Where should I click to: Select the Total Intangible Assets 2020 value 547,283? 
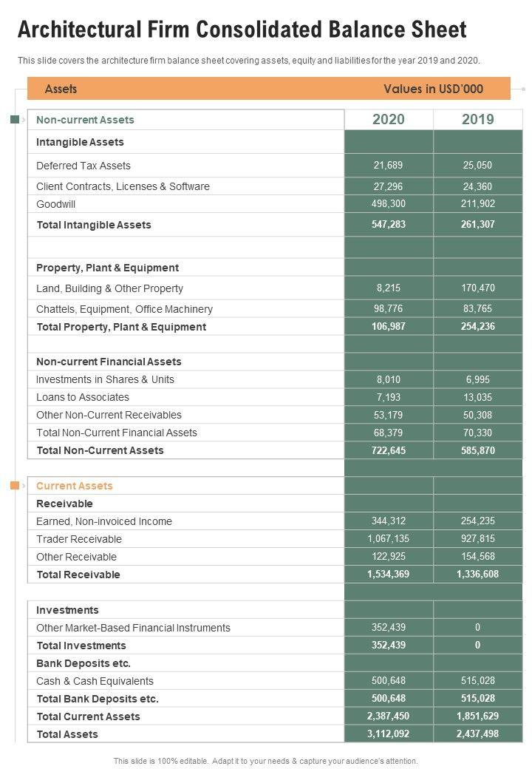click(x=389, y=225)
